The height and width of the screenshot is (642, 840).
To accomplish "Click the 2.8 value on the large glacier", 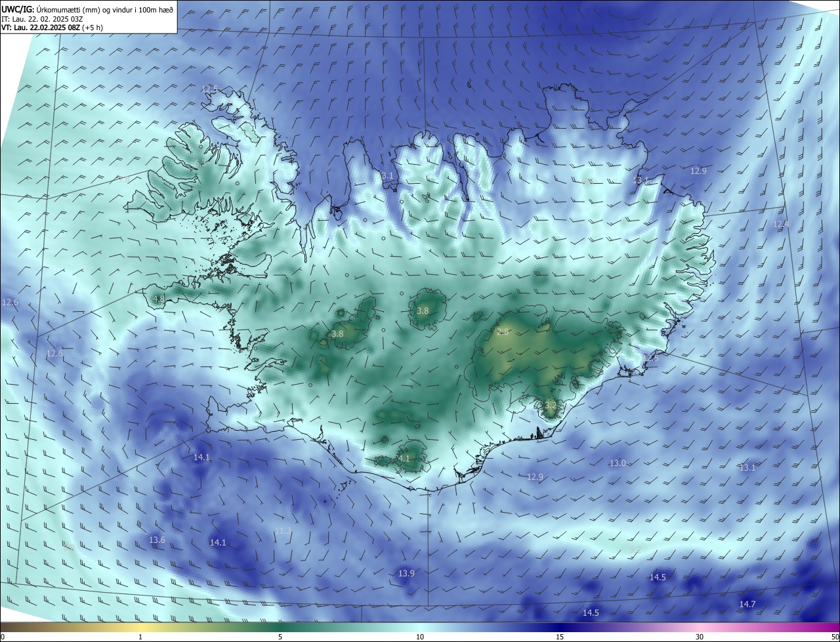I will coord(503,332).
